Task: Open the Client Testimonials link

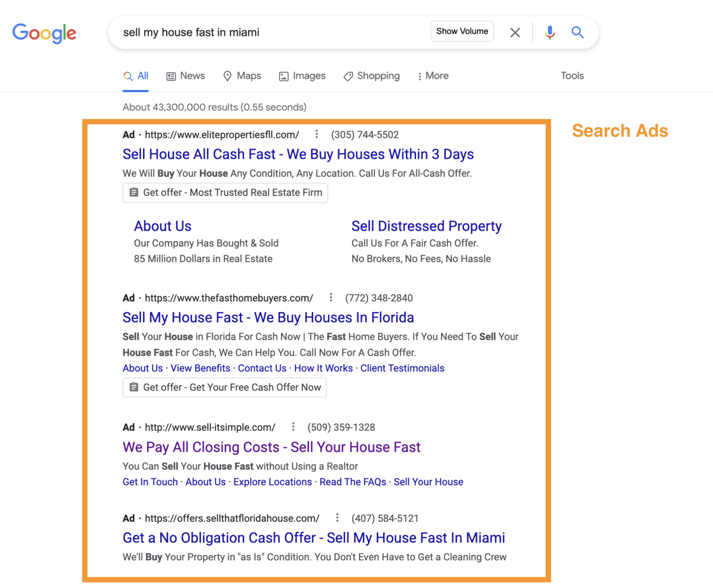Action: tap(403, 368)
